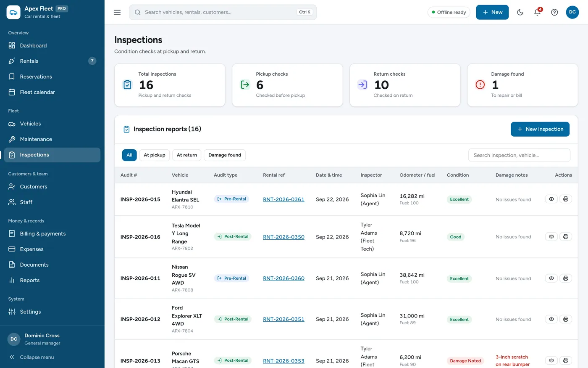Open rental RNT-2026-0353 link

coord(283,361)
